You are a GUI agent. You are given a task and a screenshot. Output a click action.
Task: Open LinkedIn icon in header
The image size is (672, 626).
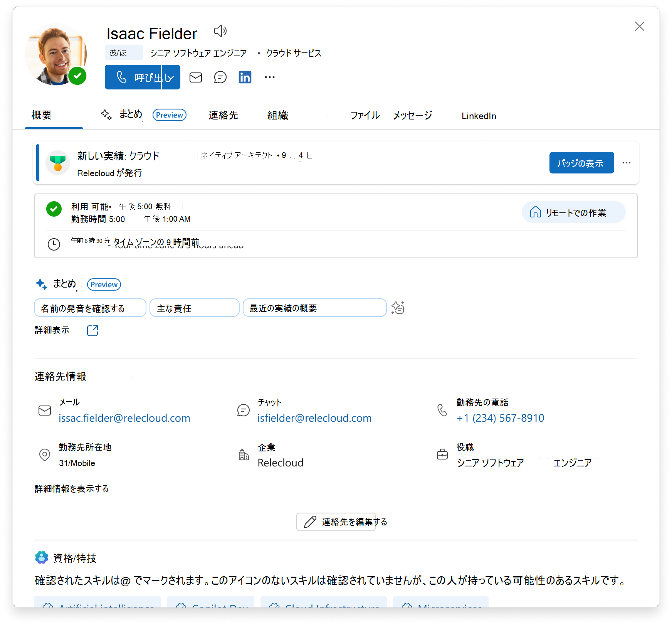coord(245,77)
